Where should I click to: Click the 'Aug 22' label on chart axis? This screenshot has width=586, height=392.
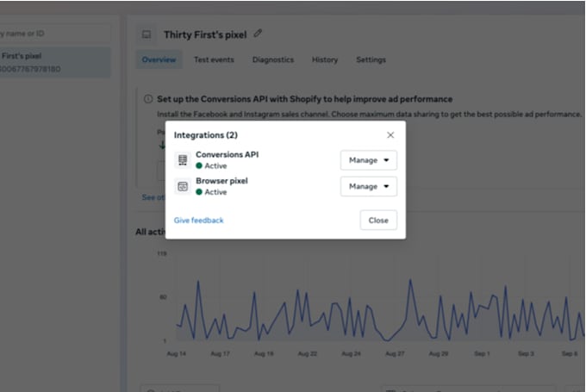coord(307,353)
